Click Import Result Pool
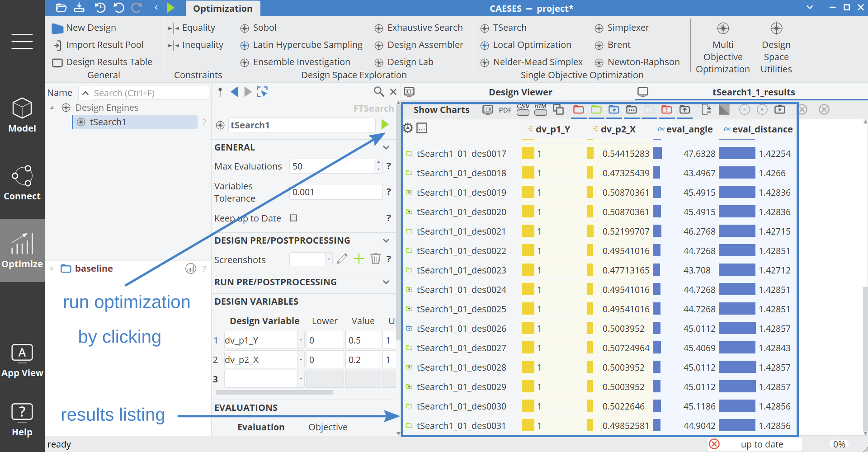 pyautogui.click(x=99, y=45)
